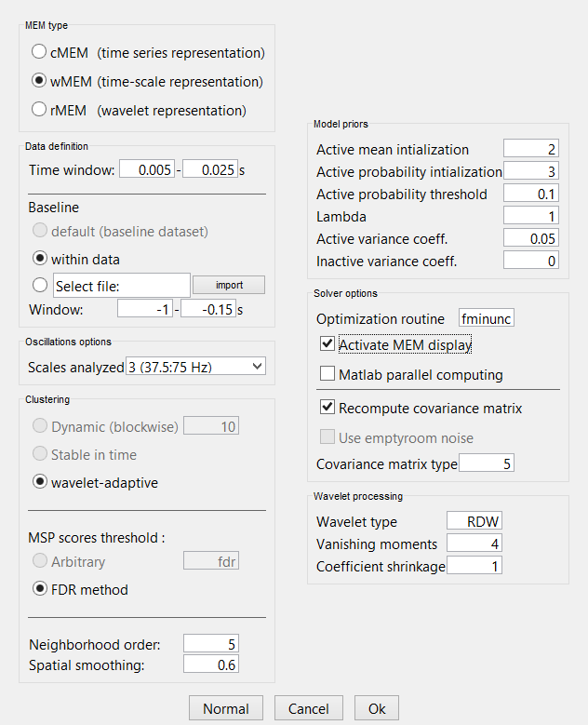Click the Cancel button
This screenshot has width=588, height=725.
tap(308, 708)
